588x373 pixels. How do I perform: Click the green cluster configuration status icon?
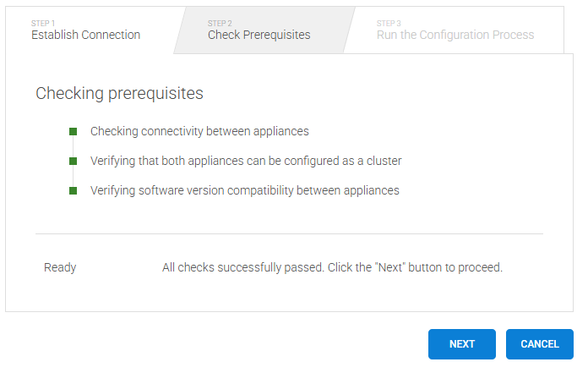point(73,161)
